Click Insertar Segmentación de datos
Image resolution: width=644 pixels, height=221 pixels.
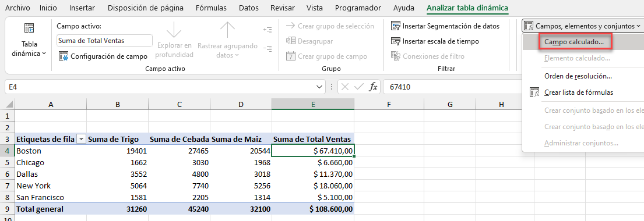(445, 26)
